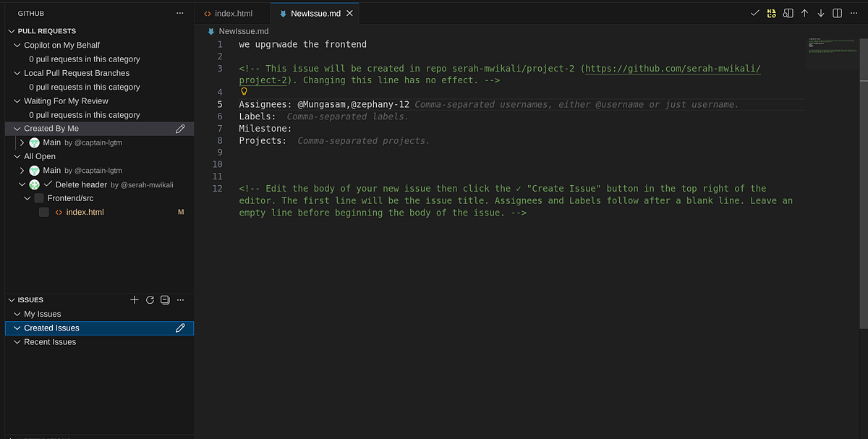This screenshot has height=439, width=868.
Task: Collapse the Recent Issues group
Action: click(x=17, y=342)
